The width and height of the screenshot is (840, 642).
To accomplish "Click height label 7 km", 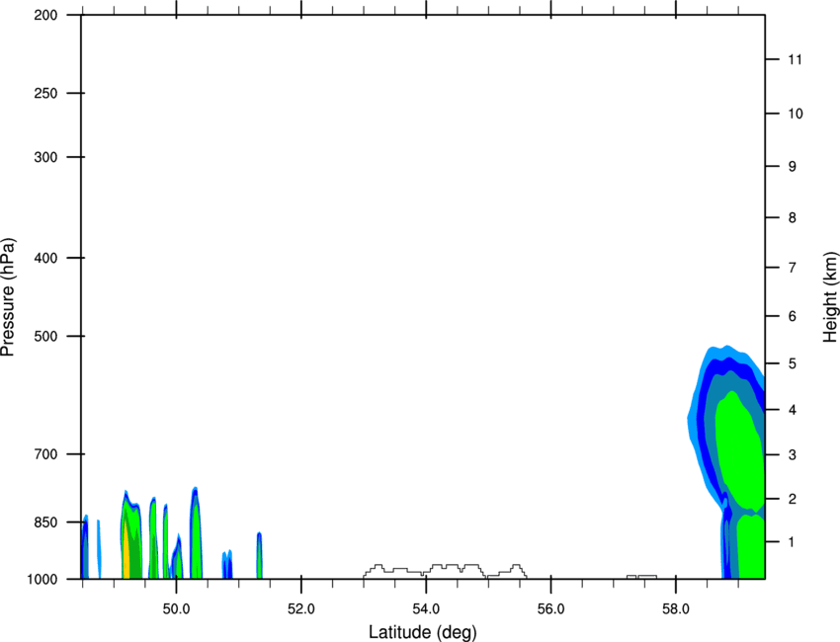I will click(792, 268).
